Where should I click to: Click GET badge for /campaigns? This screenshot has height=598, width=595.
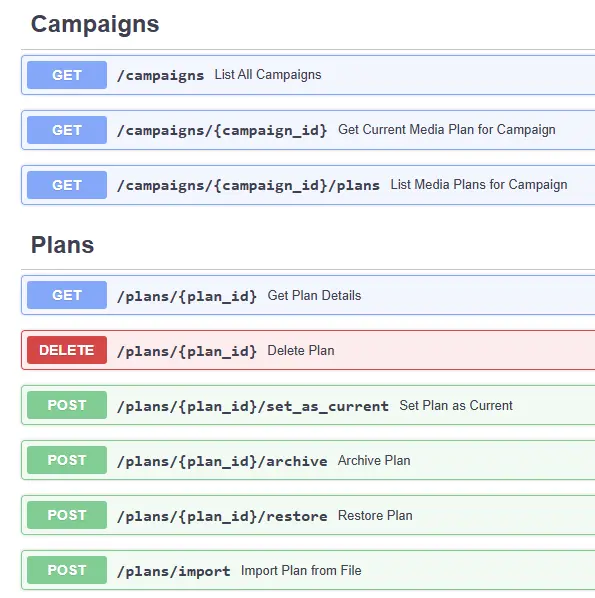[x=67, y=75]
